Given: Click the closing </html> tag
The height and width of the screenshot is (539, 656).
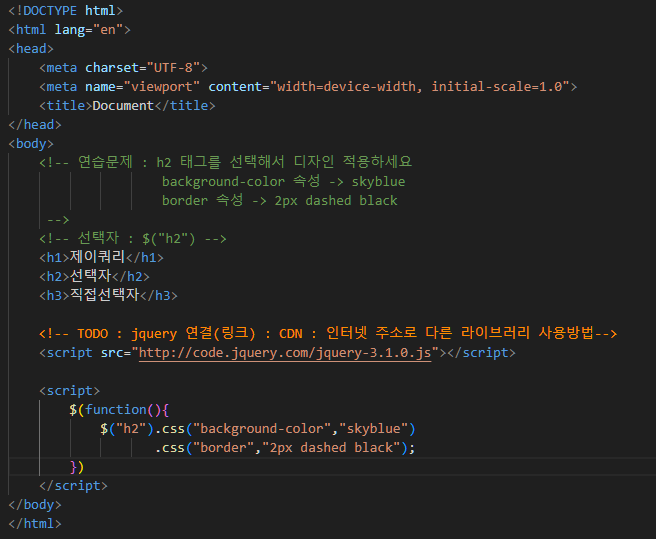Looking at the screenshot, I should pos(35,524).
